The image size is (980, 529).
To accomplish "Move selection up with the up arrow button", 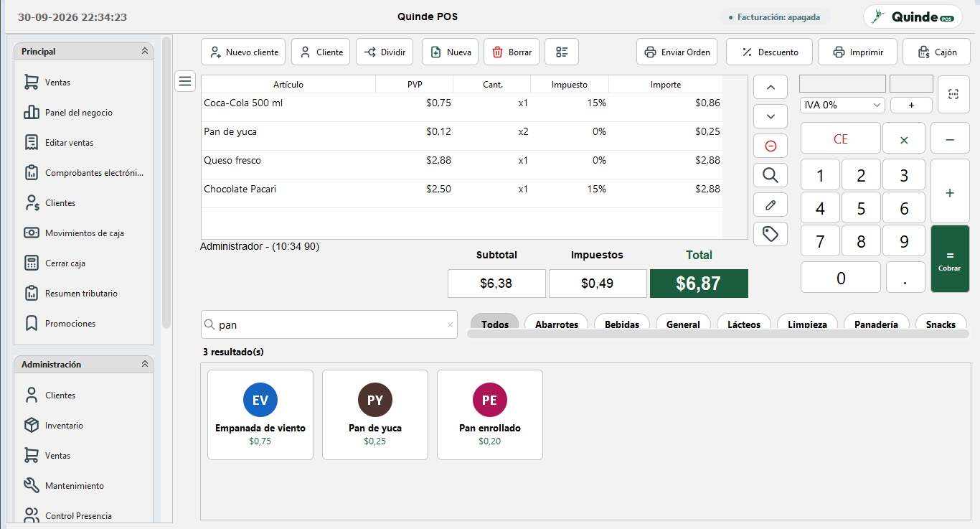I will (x=771, y=88).
